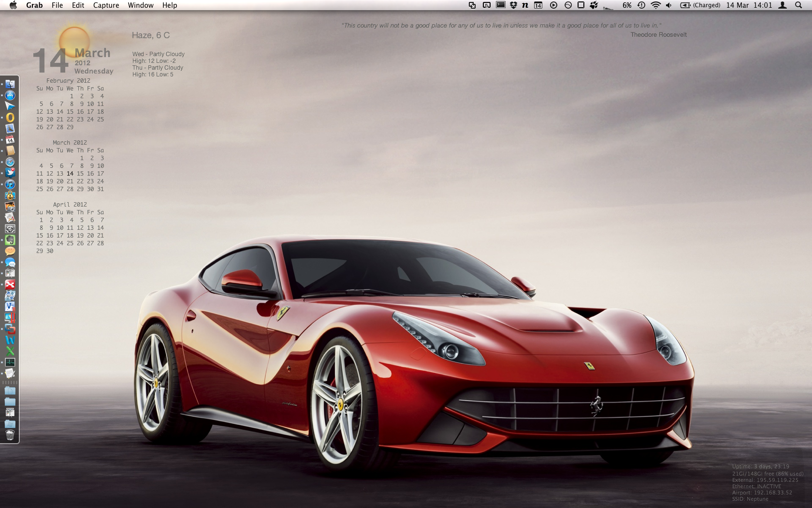Open the red X app in the Dock
This screenshot has width=812, height=508.
[x=10, y=284]
